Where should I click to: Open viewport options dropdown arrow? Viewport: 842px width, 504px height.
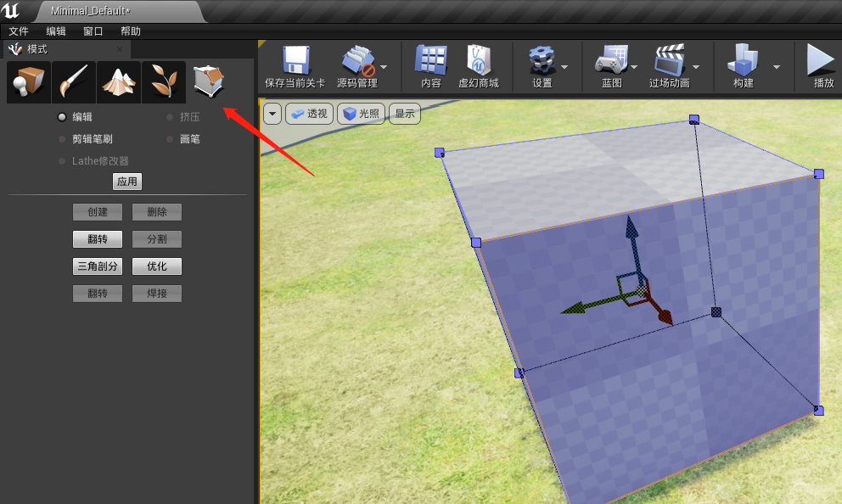point(272,114)
